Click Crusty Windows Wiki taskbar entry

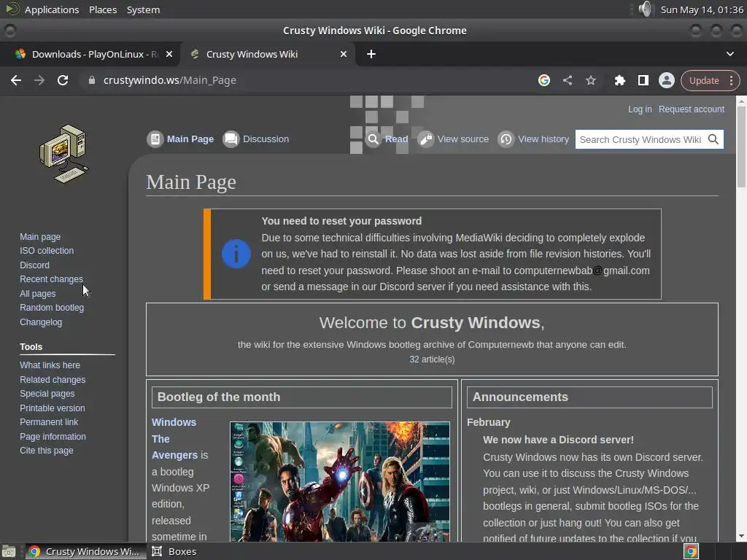(x=86, y=551)
